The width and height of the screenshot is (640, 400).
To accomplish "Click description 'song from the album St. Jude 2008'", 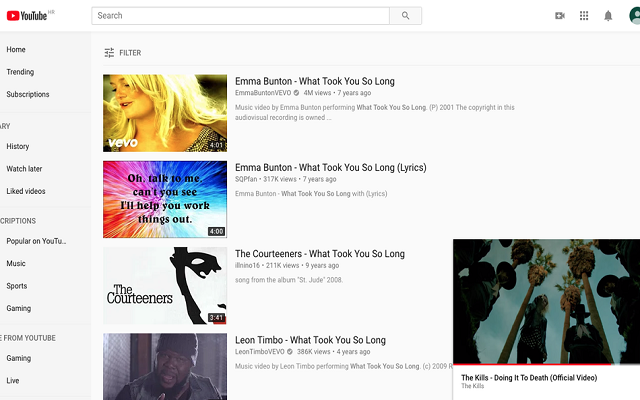I will click(289, 280).
